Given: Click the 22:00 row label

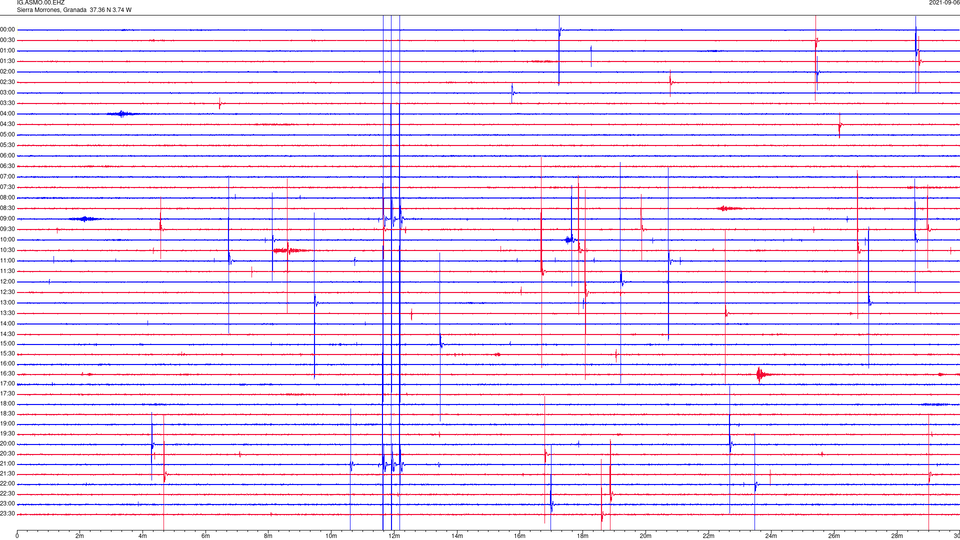Looking at the screenshot, I should point(8,484).
